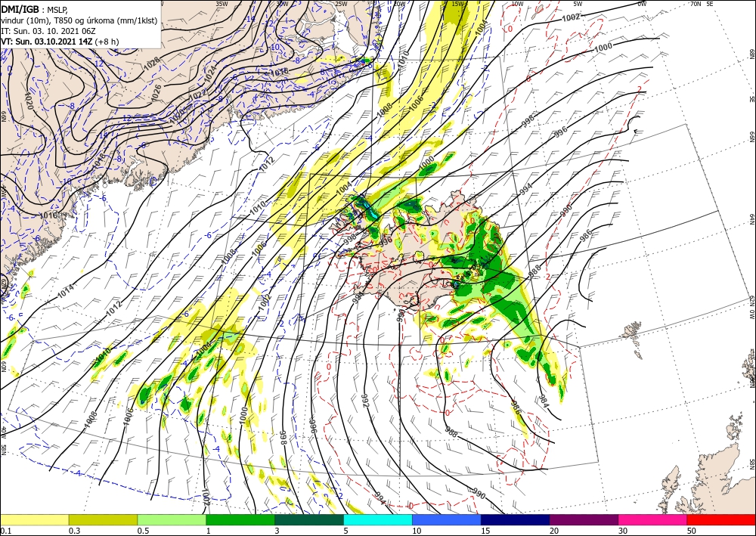The image size is (756, 536).
Task: Pick the cyan 5–10 mm legend segment
Action: coord(378,519)
